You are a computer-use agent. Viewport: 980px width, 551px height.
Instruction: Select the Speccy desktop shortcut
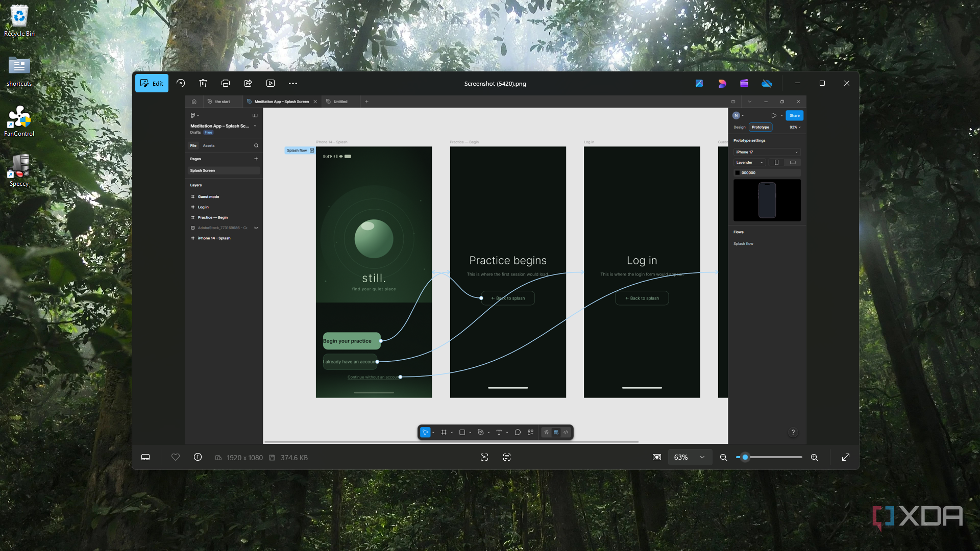tap(19, 171)
